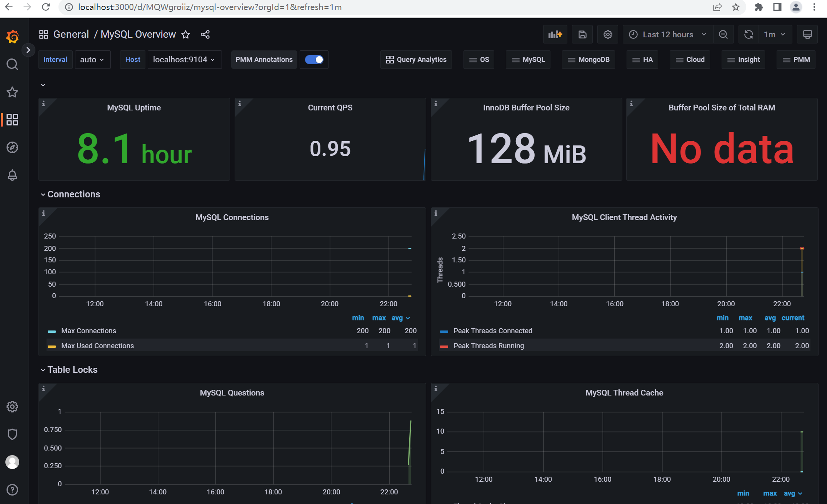Open the Explore compass icon

click(12, 147)
